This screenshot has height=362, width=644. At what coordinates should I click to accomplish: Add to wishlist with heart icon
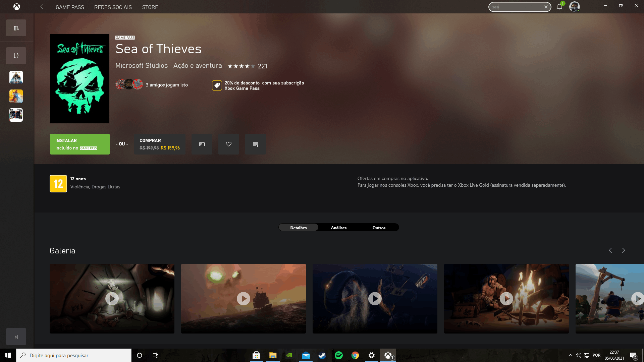(x=229, y=144)
